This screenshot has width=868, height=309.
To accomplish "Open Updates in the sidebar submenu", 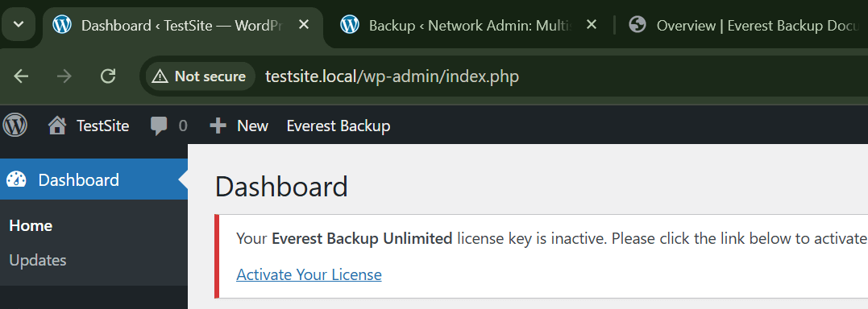I will point(38,260).
